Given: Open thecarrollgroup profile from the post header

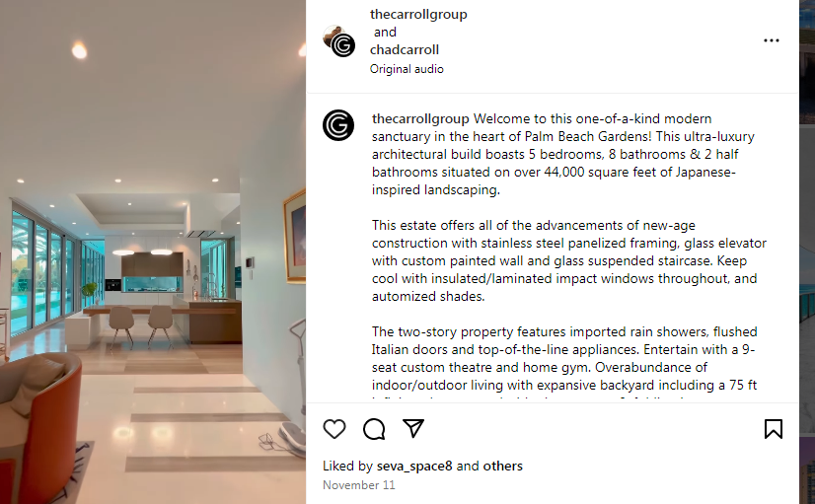Looking at the screenshot, I should [418, 14].
